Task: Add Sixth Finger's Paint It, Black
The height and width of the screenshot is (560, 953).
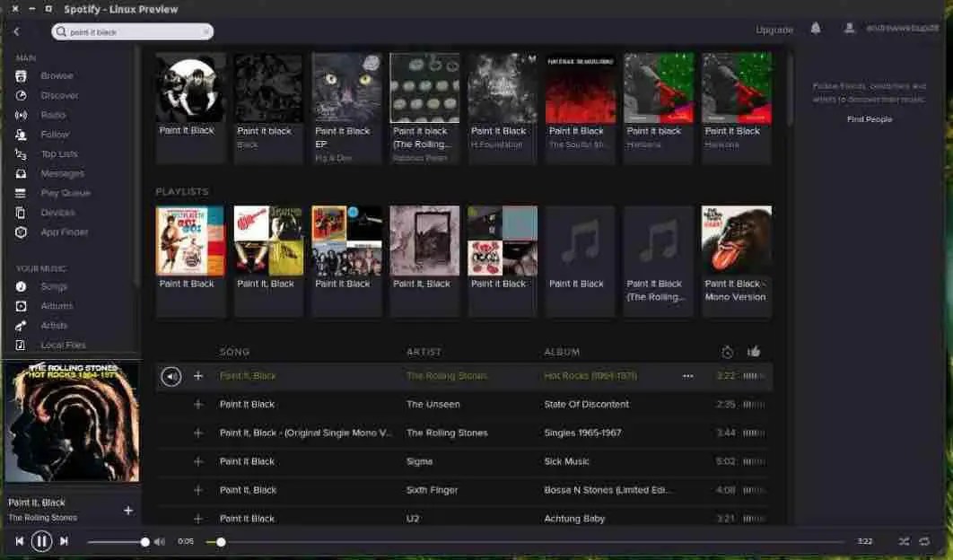Action: 198,490
